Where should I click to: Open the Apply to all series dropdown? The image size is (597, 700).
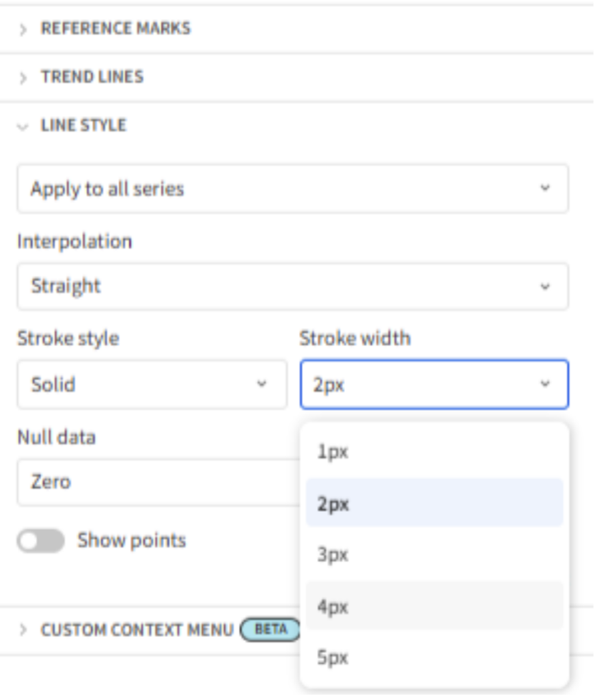[x=294, y=189]
